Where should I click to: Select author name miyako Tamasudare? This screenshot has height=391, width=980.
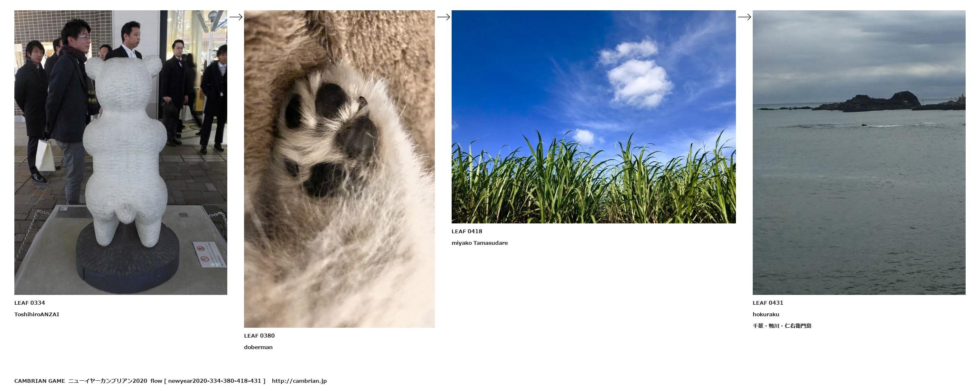click(480, 243)
